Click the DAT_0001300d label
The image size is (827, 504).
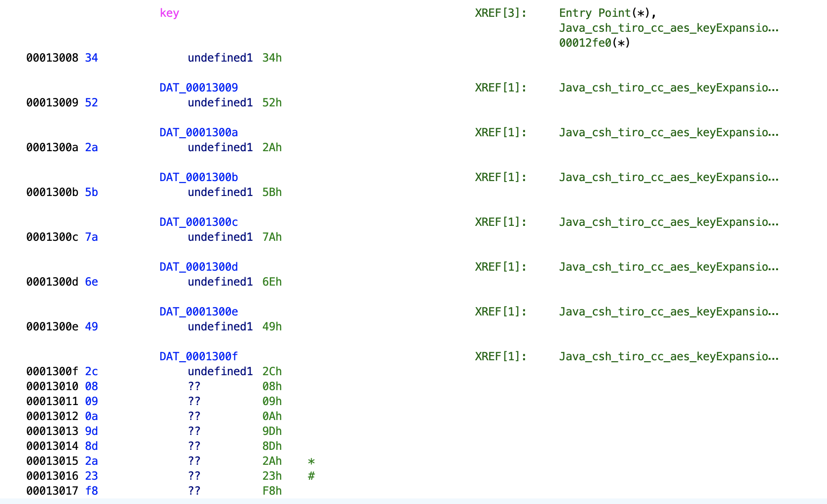coord(198,267)
